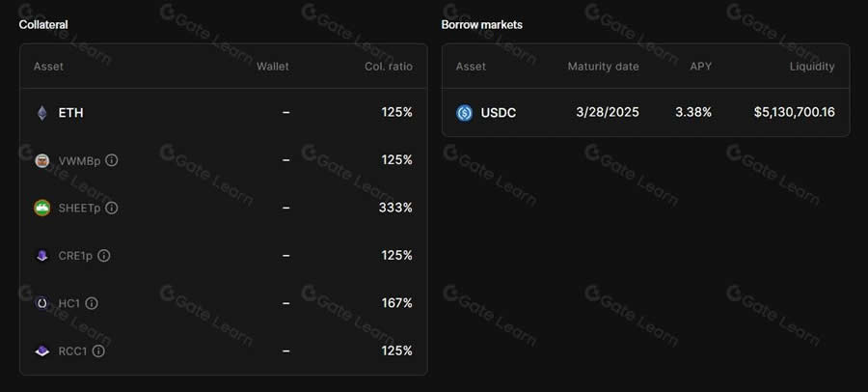The image size is (868, 392).
Task: Open info tooltip next to RCC1
Action: click(98, 350)
